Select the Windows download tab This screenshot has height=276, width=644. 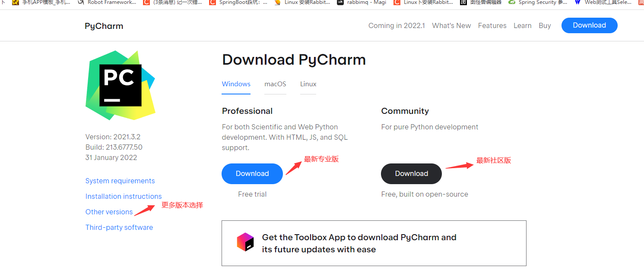(x=236, y=84)
